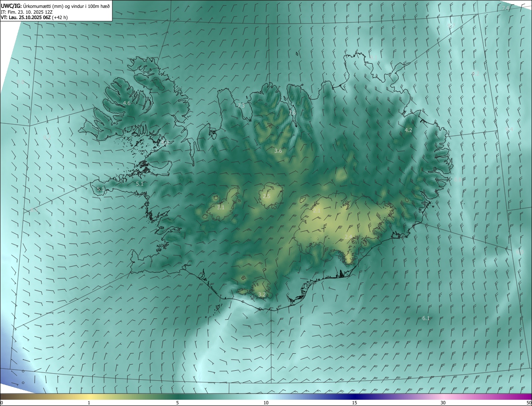This screenshot has width=532, height=406.
Task: Click the 4.2 value in the northeast
Action: tap(409, 130)
